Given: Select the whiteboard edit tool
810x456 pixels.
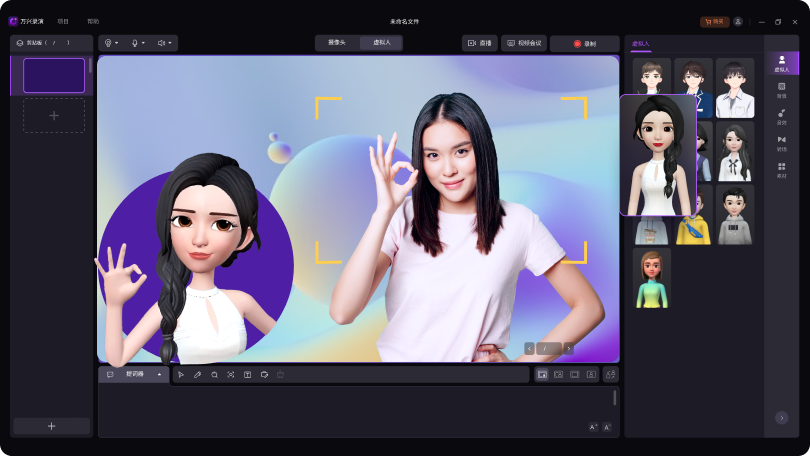Looking at the screenshot, I should pyautogui.click(x=264, y=374).
